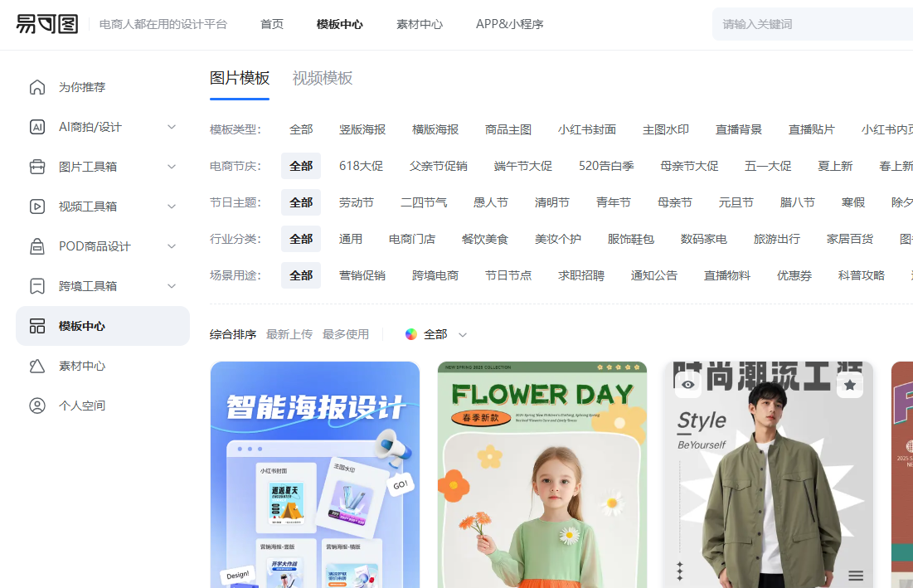Click the 图片工具箱 toolbox icon
This screenshot has height=588, width=913.
pos(37,167)
